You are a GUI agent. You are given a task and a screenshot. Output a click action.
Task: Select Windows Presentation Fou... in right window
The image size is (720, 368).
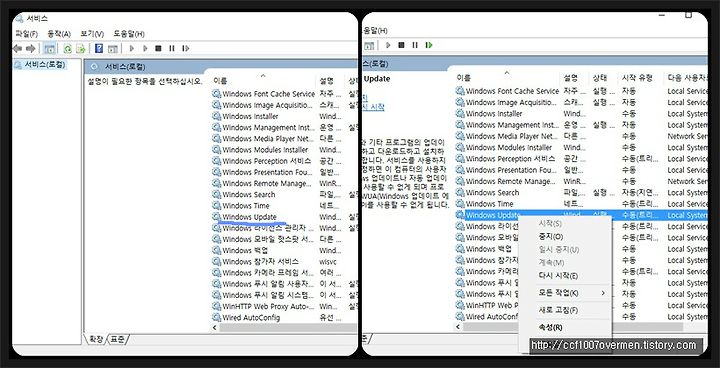point(511,170)
